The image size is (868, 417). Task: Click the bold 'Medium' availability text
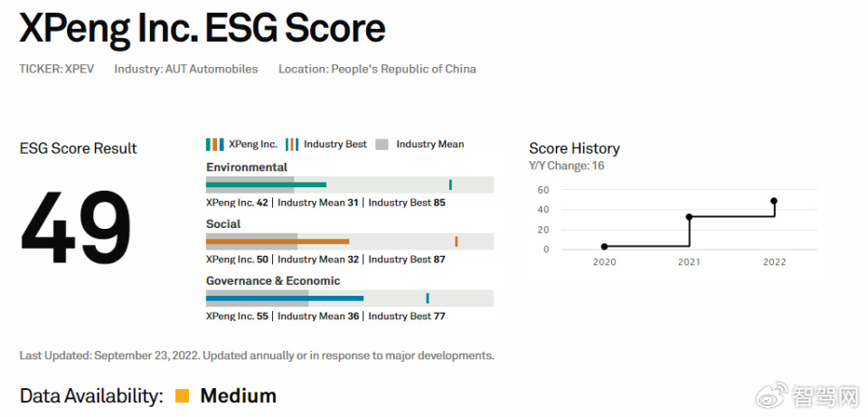[x=238, y=396]
